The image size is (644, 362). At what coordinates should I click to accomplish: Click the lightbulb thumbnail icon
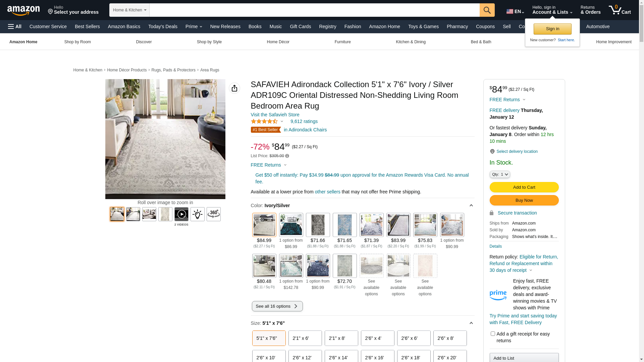[x=198, y=214]
